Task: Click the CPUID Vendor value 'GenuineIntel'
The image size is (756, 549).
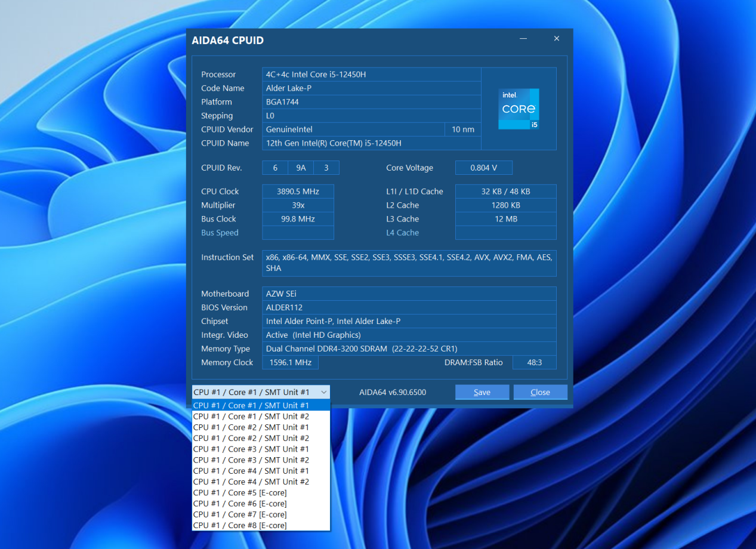Action: click(x=353, y=129)
